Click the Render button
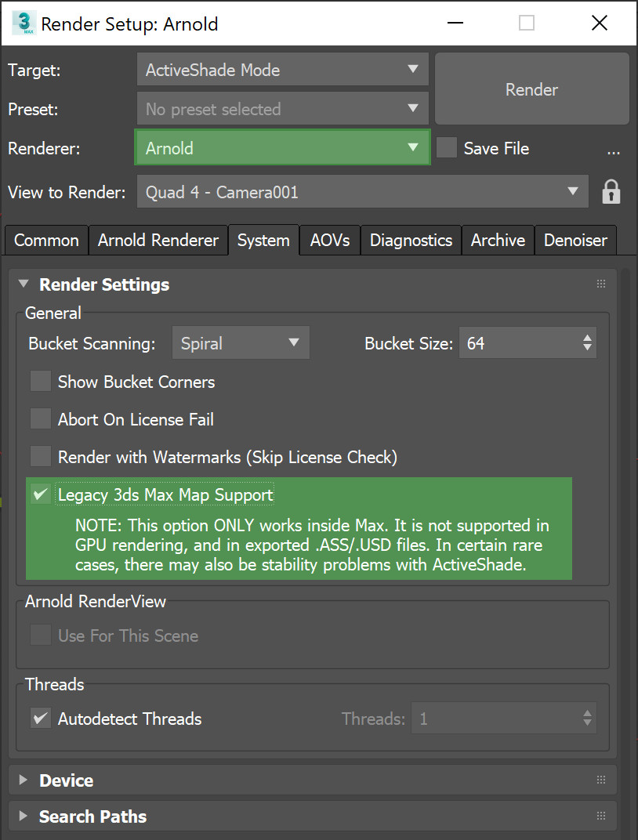Image resolution: width=638 pixels, height=840 pixels. pyautogui.click(x=532, y=89)
